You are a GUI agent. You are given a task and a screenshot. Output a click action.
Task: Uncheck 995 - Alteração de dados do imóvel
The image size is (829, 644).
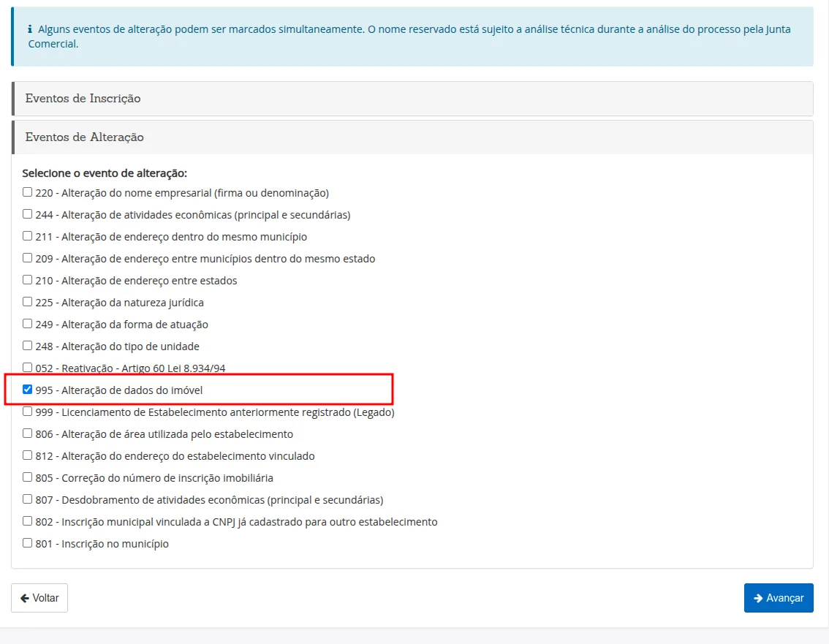point(28,390)
